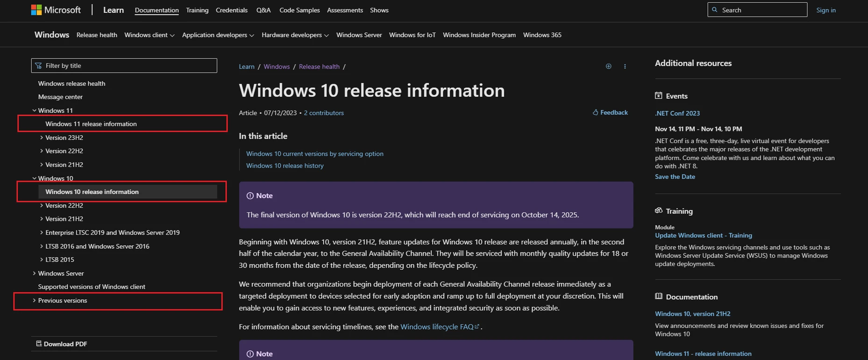Open the Q&A menu item
868x360 pixels.
[263, 10]
